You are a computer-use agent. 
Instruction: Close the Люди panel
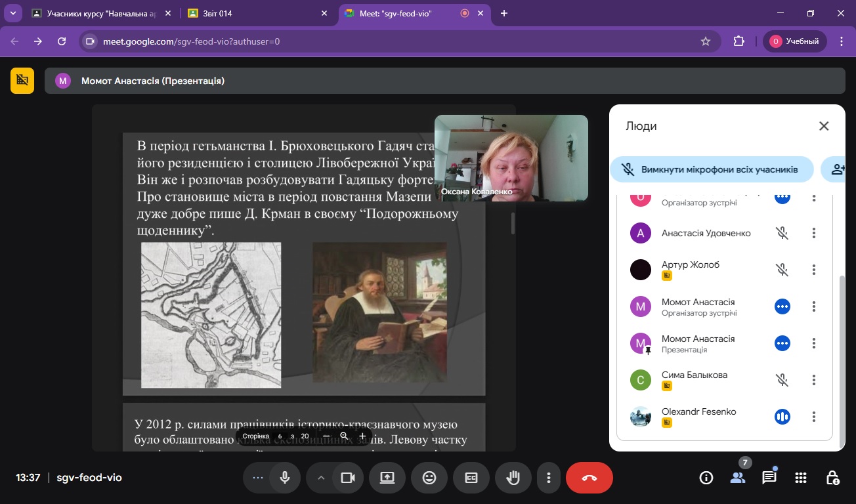coord(824,126)
